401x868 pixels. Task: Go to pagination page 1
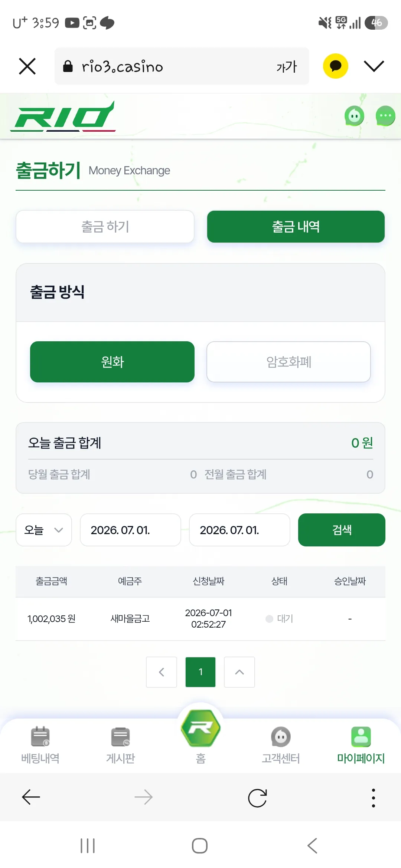[200, 672]
